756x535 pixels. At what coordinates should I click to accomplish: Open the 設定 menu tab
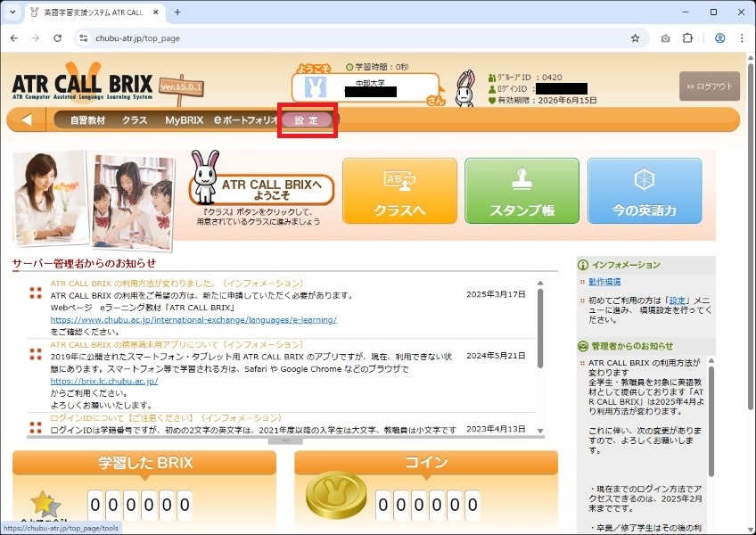pos(307,119)
